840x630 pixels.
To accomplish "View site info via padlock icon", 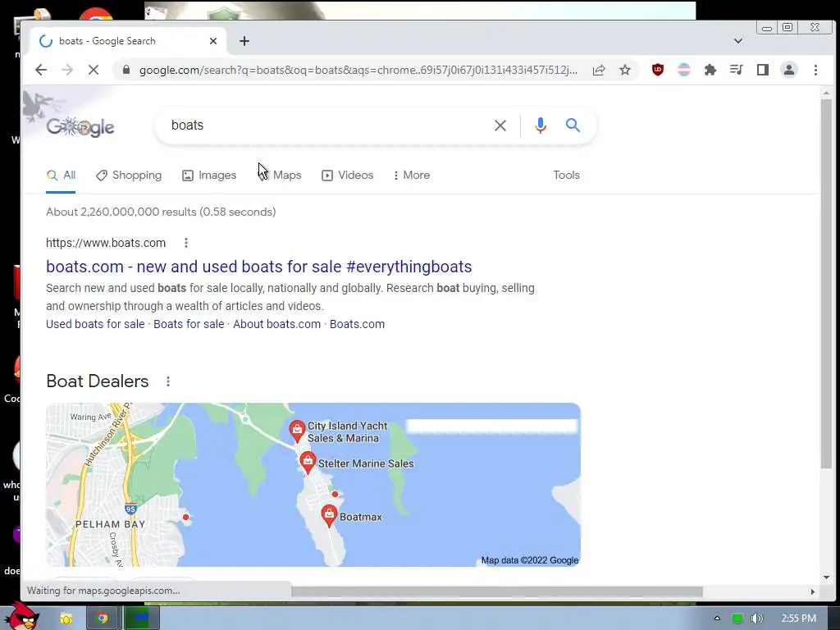I will point(126,70).
